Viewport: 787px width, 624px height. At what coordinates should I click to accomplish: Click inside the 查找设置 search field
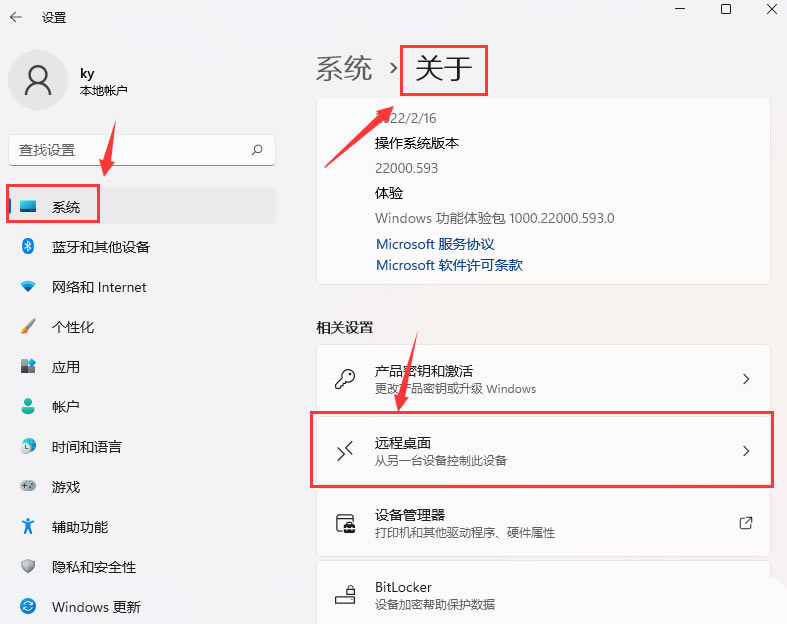[x=142, y=150]
